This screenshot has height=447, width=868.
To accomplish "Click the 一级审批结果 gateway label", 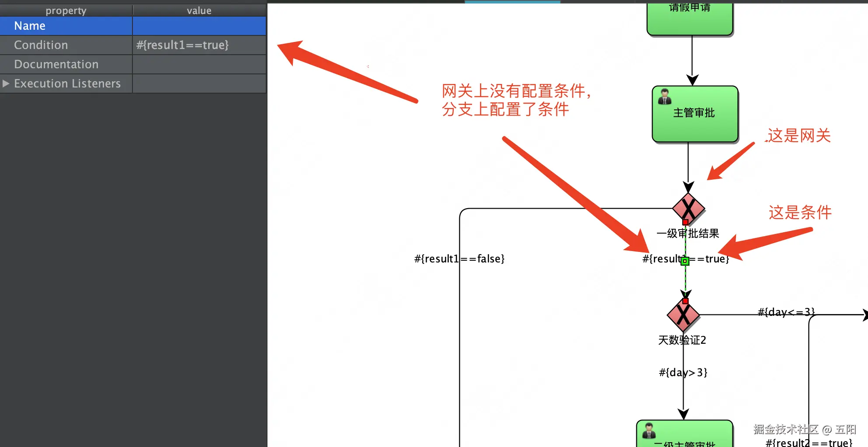I will pyautogui.click(x=687, y=234).
